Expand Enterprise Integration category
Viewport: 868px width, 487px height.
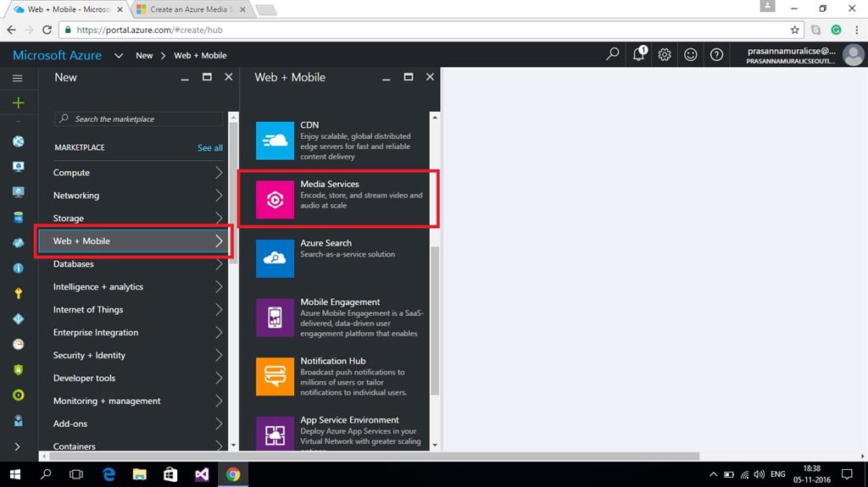click(133, 332)
